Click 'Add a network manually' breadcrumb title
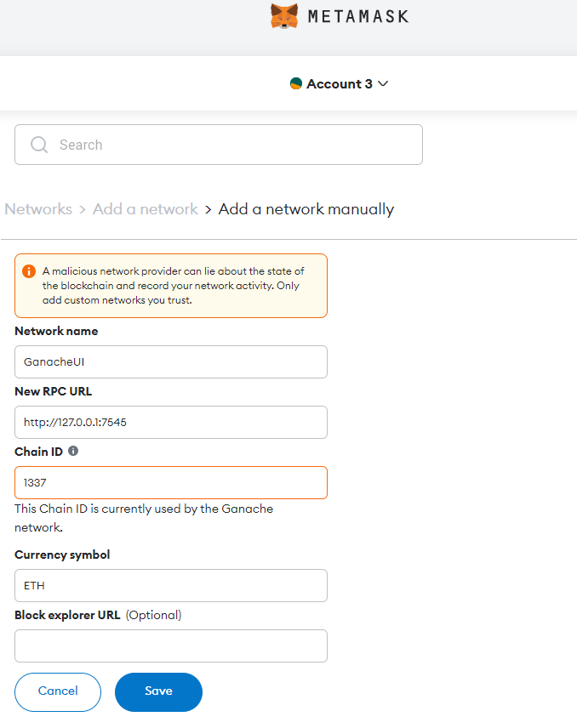Image resolution: width=577 pixels, height=728 pixels. click(x=306, y=209)
